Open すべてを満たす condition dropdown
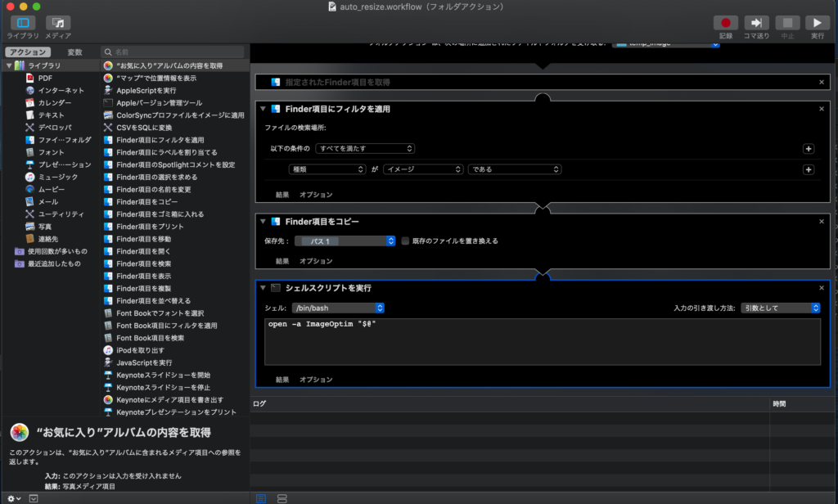The width and height of the screenshot is (838, 504). (365, 149)
